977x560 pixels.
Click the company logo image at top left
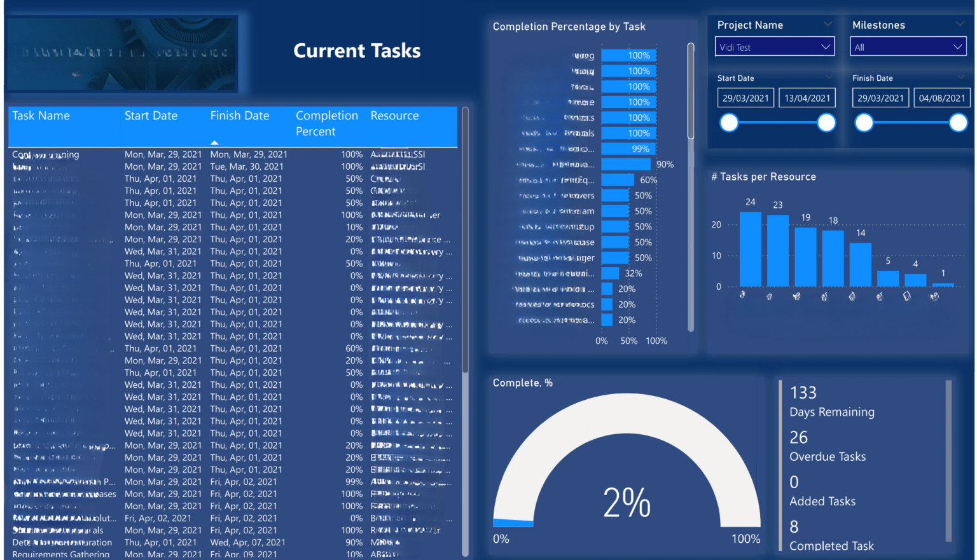tap(122, 53)
